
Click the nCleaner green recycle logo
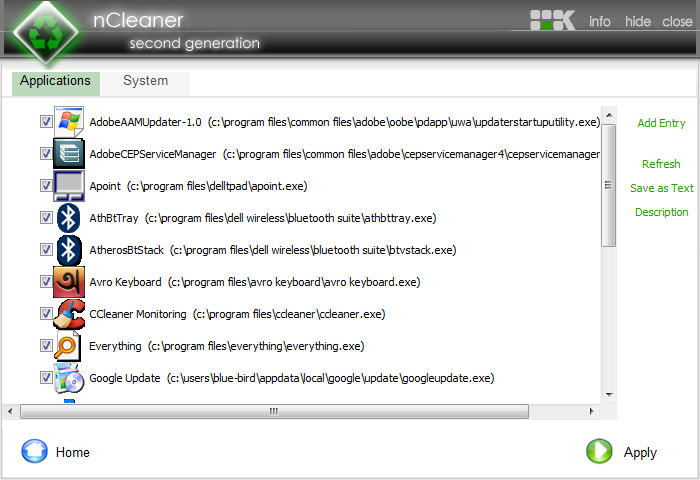point(46,33)
